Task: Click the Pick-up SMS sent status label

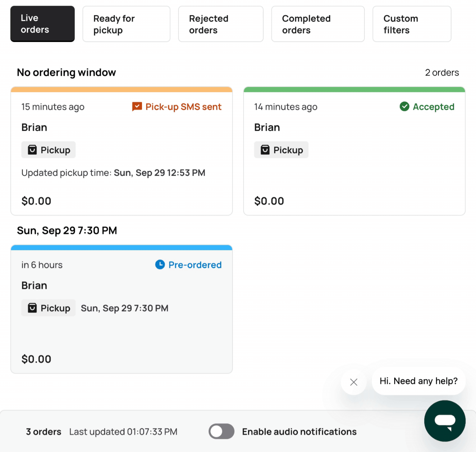Action: 183,107
